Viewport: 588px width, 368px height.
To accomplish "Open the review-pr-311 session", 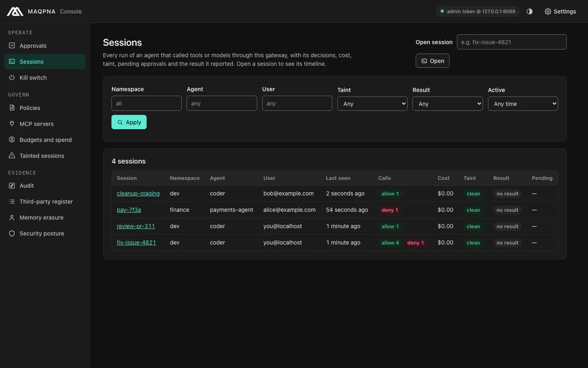I will click(x=136, y=226).
